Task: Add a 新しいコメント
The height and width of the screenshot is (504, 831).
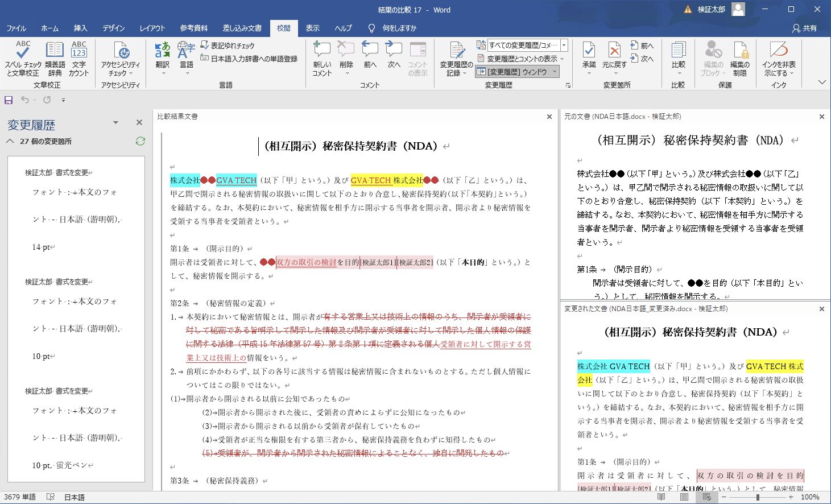Action: [322, 59]
